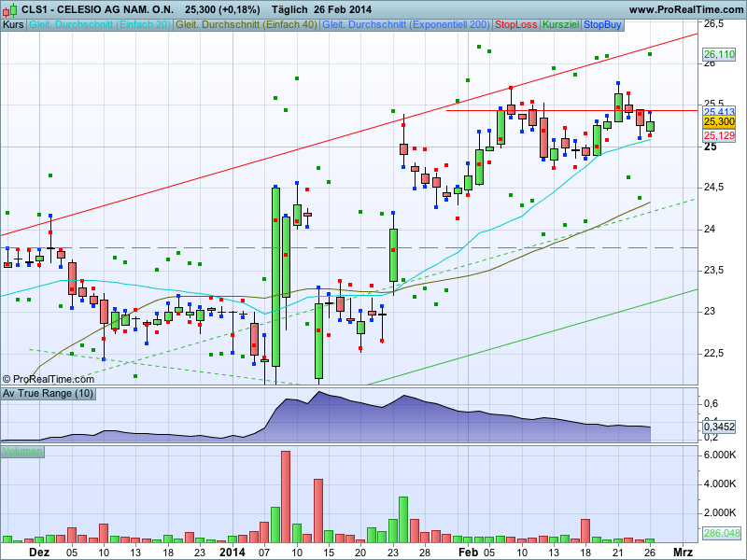Open the Av True Range (10) panel label
The width and height of the screenshot is (747, 560).
pos(48,394)
